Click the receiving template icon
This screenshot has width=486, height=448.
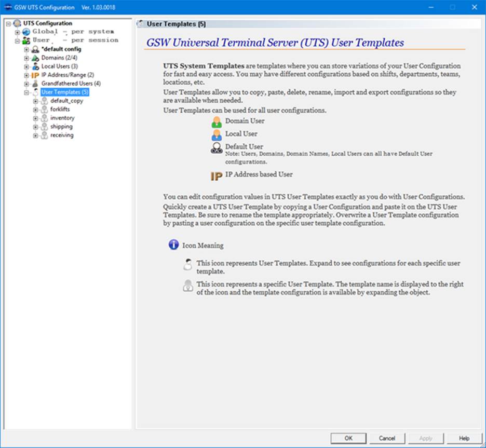(45, 135)
